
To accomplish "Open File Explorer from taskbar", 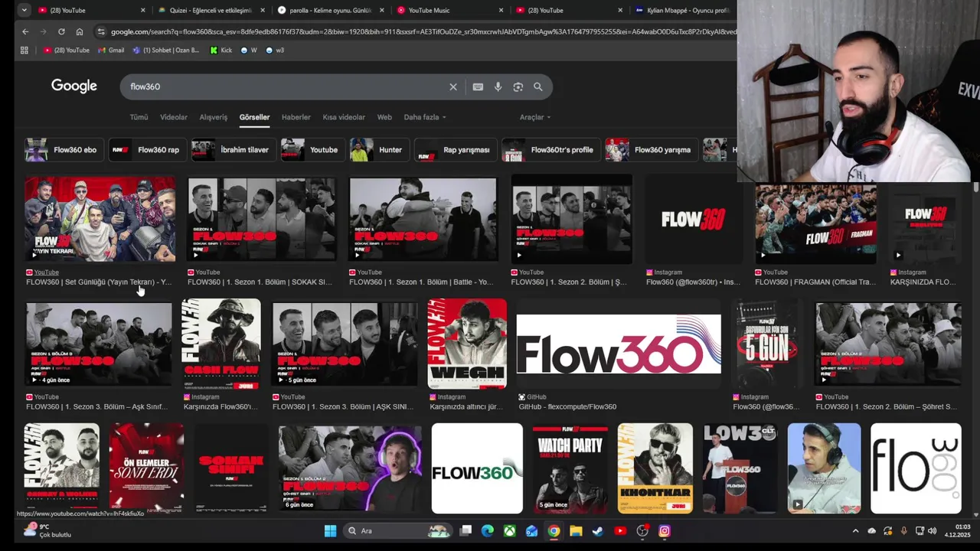I will (x=576, y=531).
